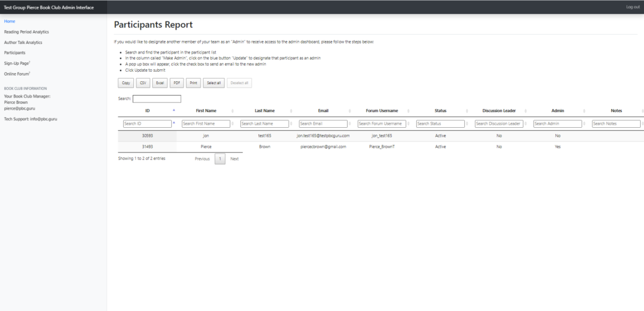This screenshot has width=644, height=311.
Task: Click sort arrows beside Admin header
Action: tap(585, 111)
